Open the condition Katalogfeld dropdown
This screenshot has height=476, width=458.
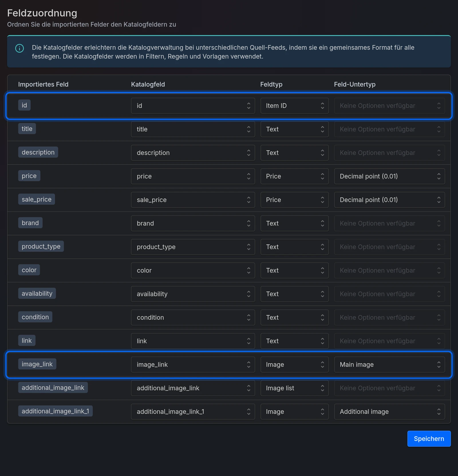(x=193, y=317)
